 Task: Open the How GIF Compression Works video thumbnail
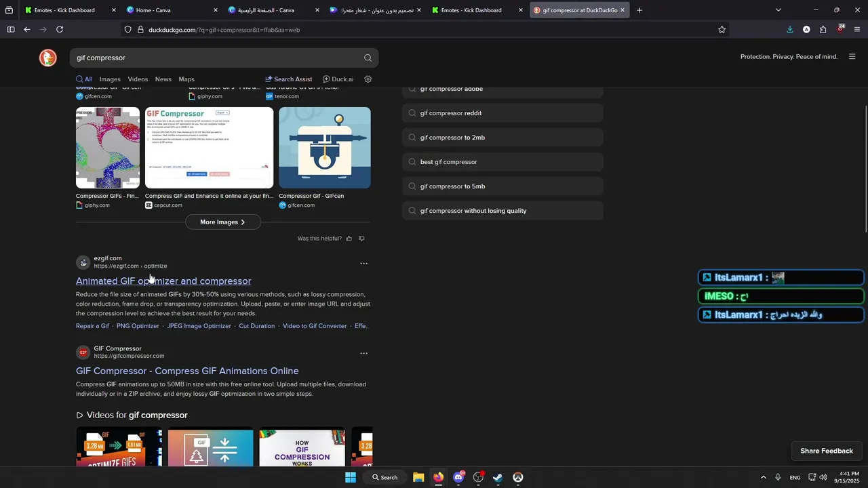(x=302, y=447)
